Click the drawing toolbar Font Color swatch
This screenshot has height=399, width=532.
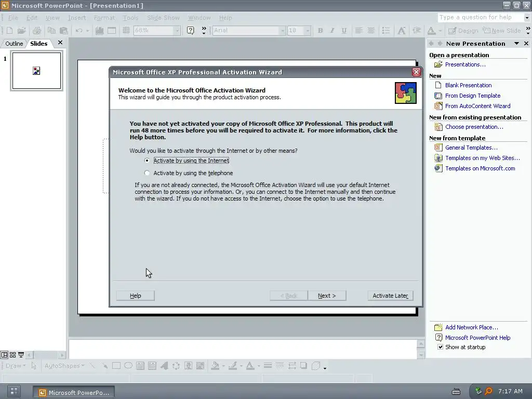(x=250, y=366)
